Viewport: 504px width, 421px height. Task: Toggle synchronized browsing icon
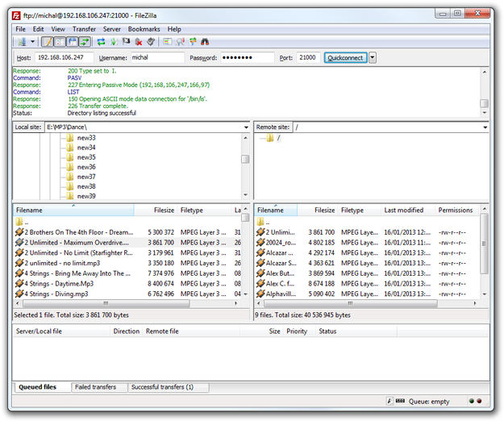pyautogui.click(x=193, y=42)
